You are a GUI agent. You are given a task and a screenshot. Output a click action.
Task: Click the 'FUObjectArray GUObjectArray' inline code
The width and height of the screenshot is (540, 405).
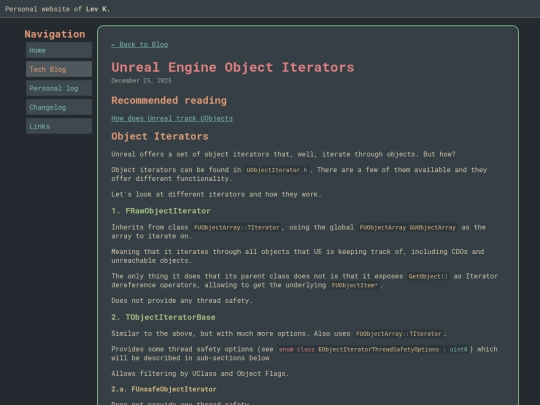(x=407, y=227)
